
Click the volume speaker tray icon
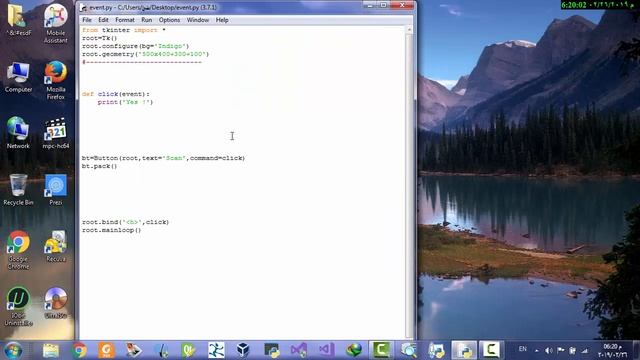[x=549, y=350]
